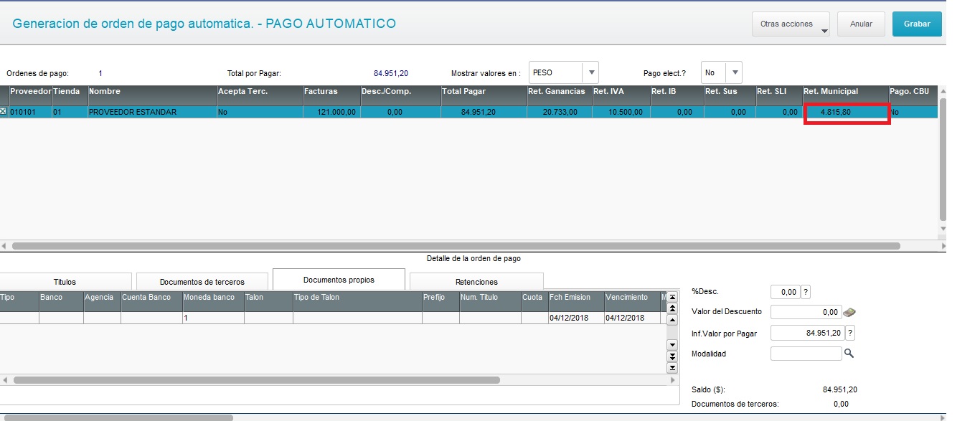This screenshot has height=421, width=980.
Task: Click the Moneda banco cell containing 1
Action: [213, 318]
